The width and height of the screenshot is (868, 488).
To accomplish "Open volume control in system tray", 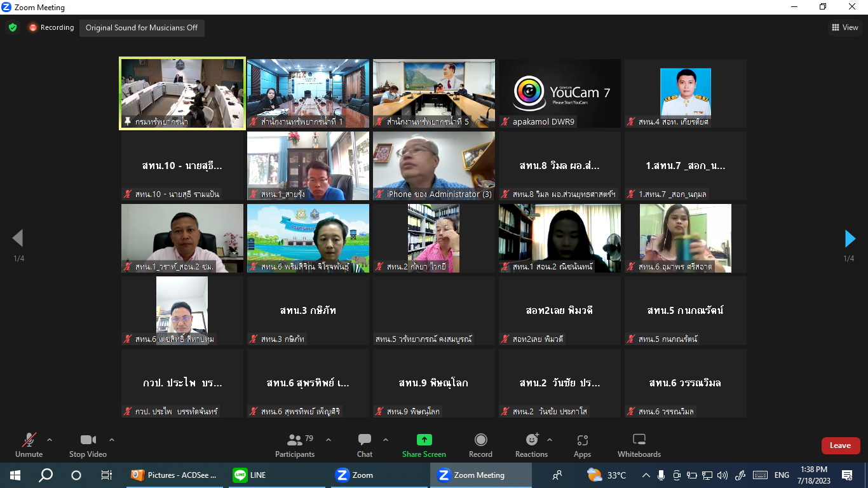I will [x=722, y=475].
